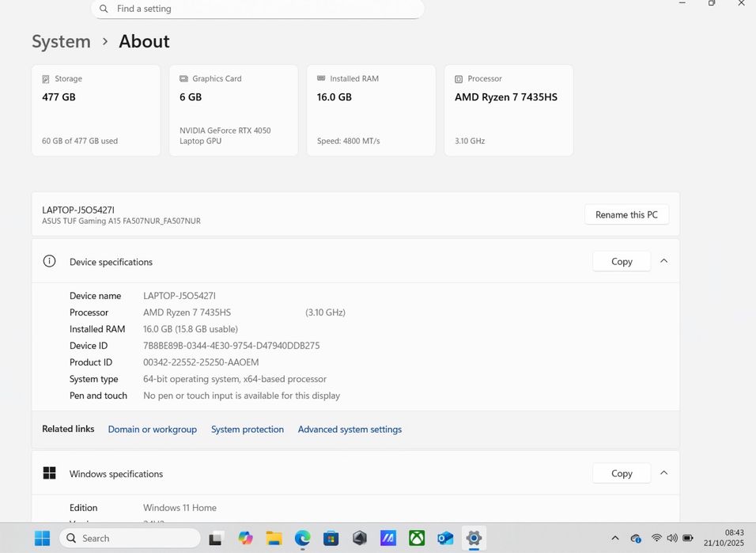Open Domain or workgroup link
This screenshot has height=553, width=756.
point(153,430)
